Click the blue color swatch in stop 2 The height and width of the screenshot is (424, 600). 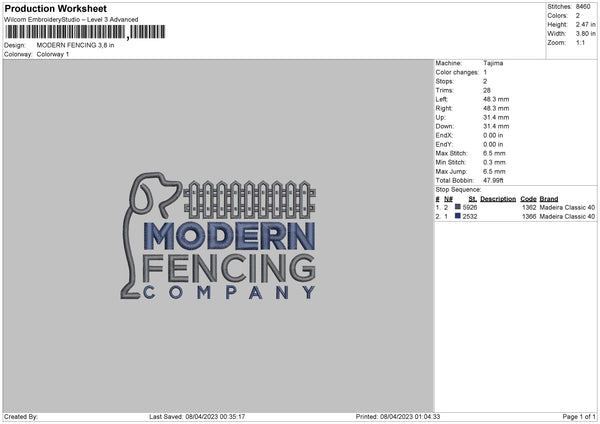[458, 216]
